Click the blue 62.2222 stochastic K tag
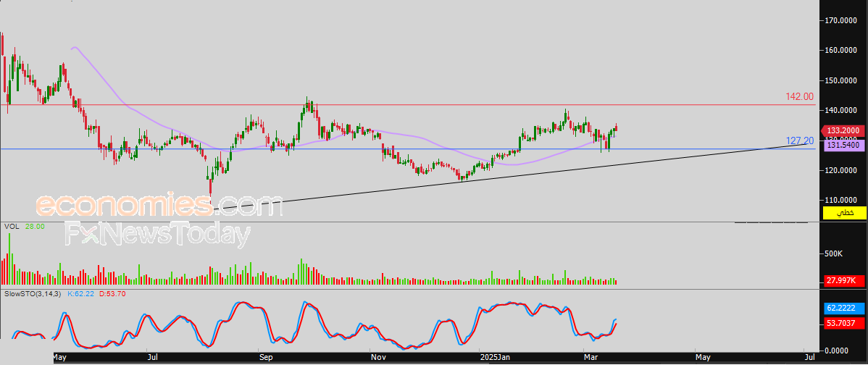Screen dimensions: 868x365 (x=844, y=308)
